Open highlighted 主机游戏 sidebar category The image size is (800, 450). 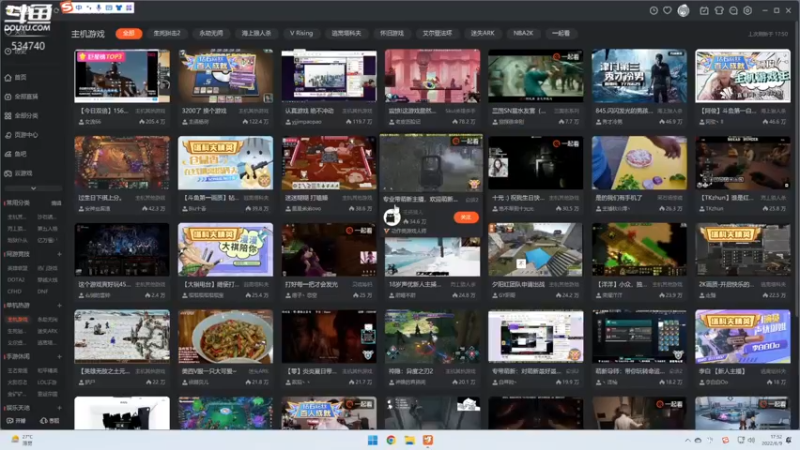click(18, 319)
